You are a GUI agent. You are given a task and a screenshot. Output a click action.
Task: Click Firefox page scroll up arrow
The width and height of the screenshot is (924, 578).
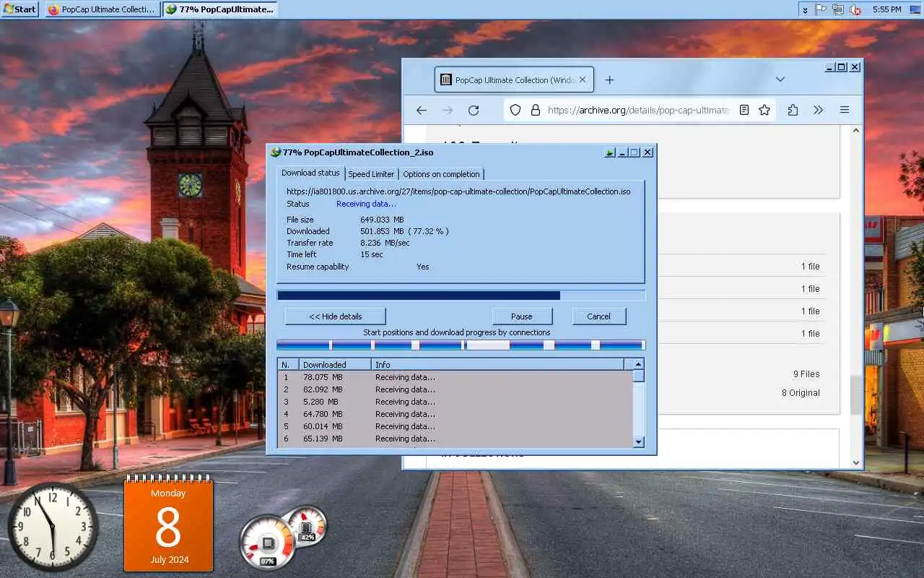[x=856, y=131]
